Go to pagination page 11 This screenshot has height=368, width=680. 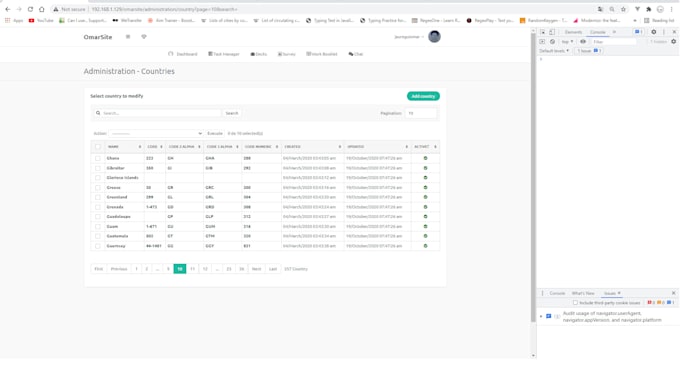point(193,269)
